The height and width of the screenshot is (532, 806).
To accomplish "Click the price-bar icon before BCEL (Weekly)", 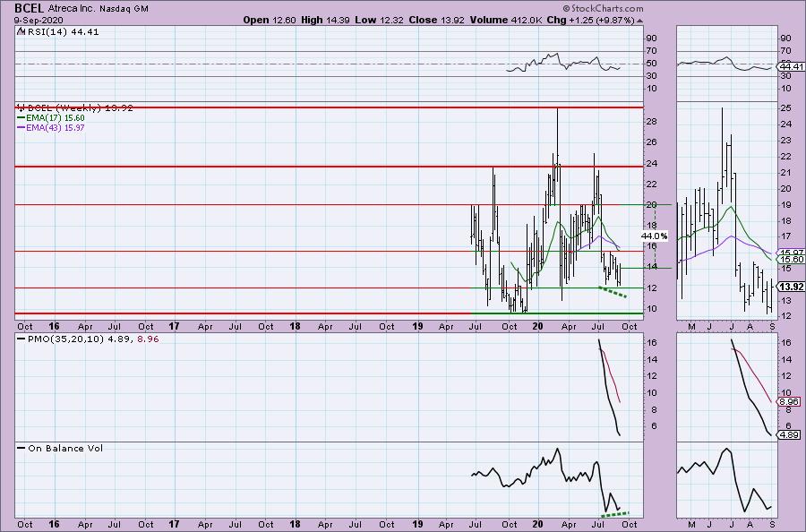I will tap(21, 107).
